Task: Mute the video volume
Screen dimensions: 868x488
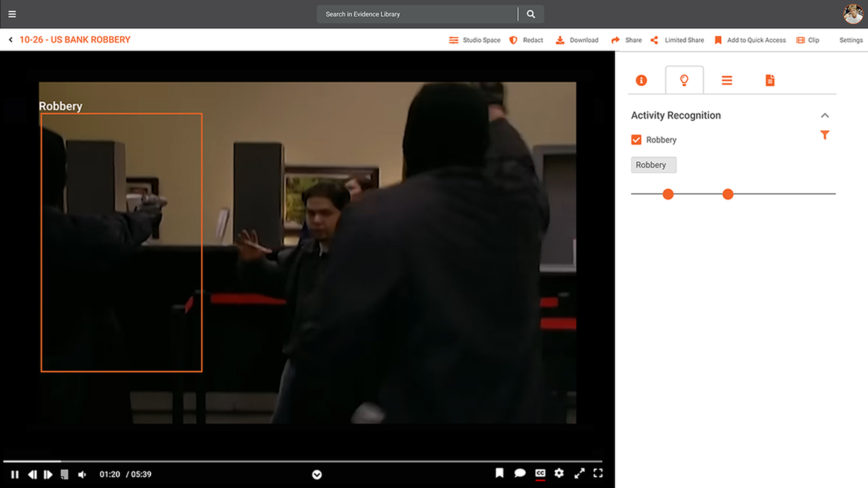Action: pos(82,474)
